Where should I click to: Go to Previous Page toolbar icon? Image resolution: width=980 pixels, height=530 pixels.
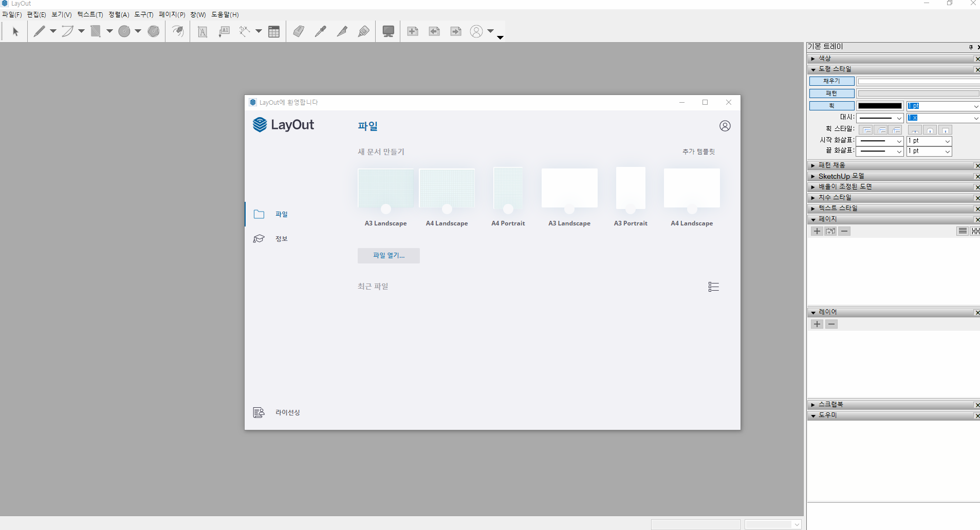(x=434, y=32)
